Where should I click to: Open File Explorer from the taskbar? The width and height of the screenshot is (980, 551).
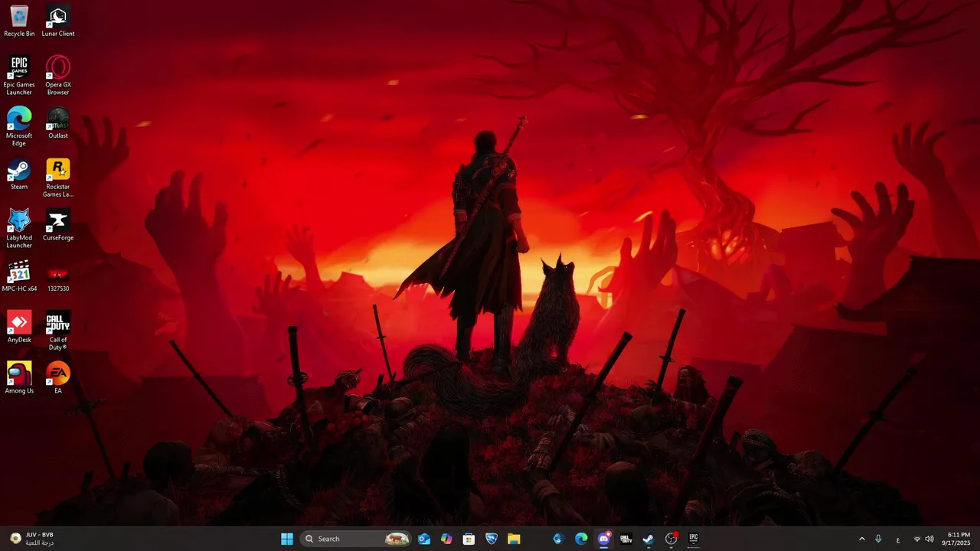tap(514, 539)
